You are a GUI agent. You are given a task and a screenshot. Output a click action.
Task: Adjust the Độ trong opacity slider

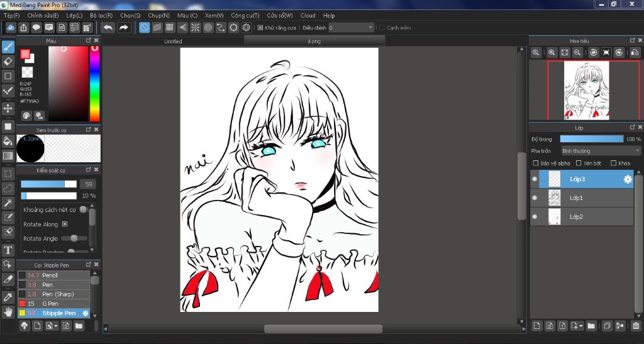coord(592,139)
